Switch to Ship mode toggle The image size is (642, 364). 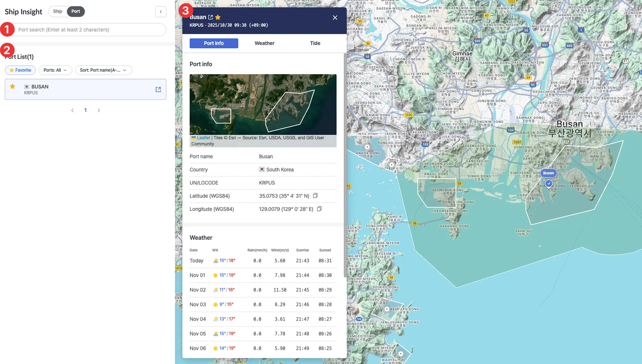click(58, 11)
